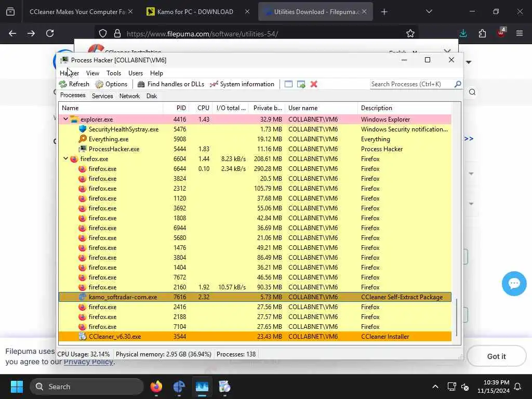
Task: Open a new Firefox tab
Action: click(x=384, y=12)
